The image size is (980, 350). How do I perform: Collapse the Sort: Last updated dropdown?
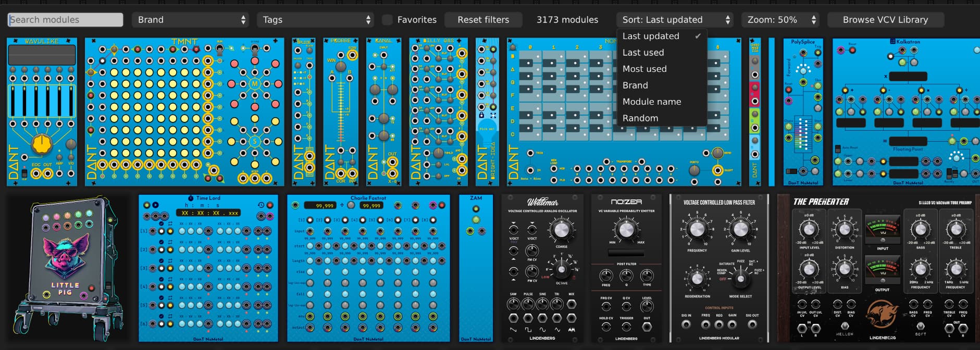[675, 20]
